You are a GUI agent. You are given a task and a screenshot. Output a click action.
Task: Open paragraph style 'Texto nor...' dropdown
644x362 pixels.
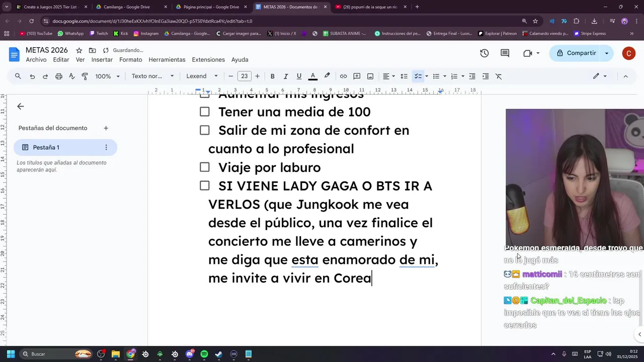(x=152, y=76)
